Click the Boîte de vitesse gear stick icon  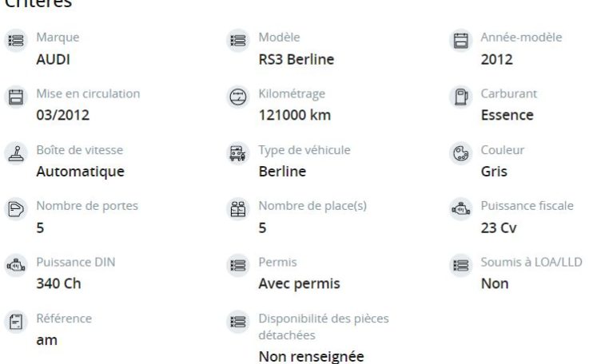tap(16, 153)
